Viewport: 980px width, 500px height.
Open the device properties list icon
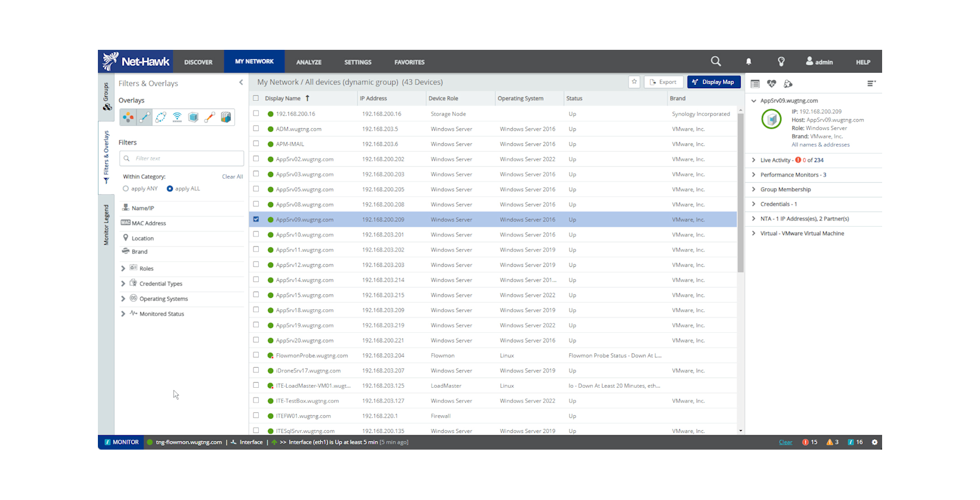pyautogui.click(x=755, y=84)
